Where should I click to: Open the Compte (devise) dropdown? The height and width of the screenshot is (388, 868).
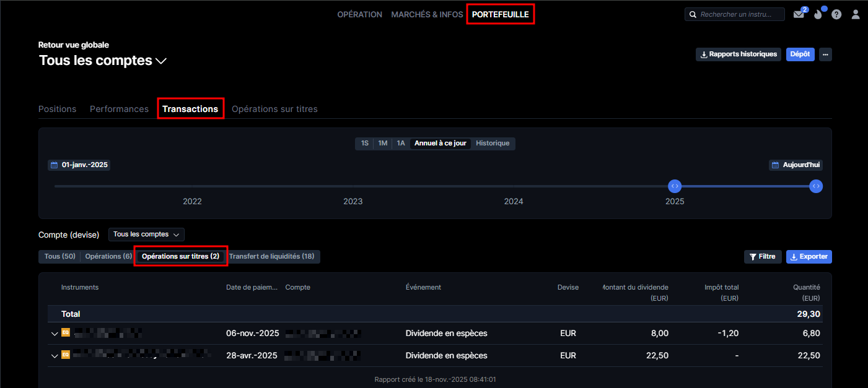[x=146, y=235]
